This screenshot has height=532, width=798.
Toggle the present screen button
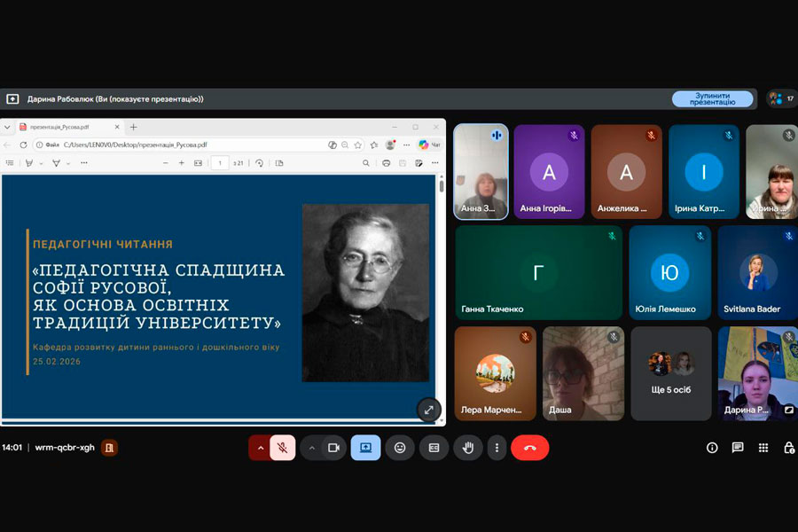(365, 448)
